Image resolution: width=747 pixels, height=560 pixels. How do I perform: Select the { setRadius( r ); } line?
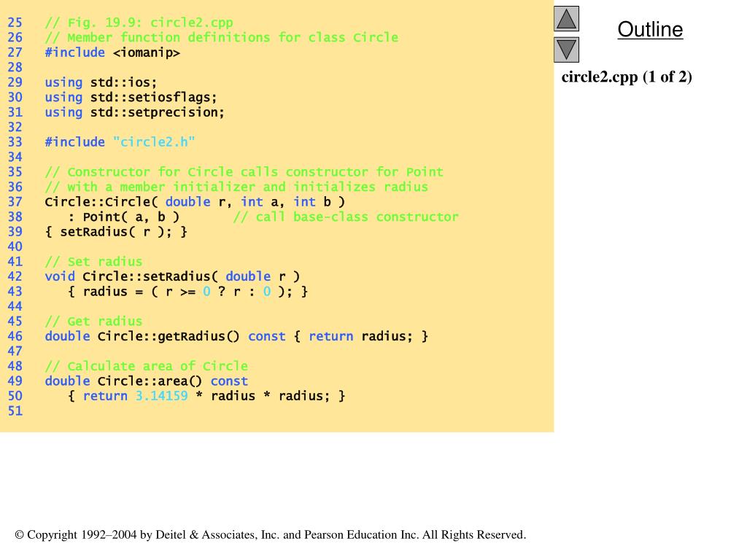tap(116, 232)
